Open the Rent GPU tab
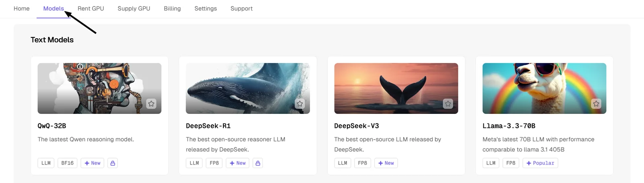 [x=91, y=8]
